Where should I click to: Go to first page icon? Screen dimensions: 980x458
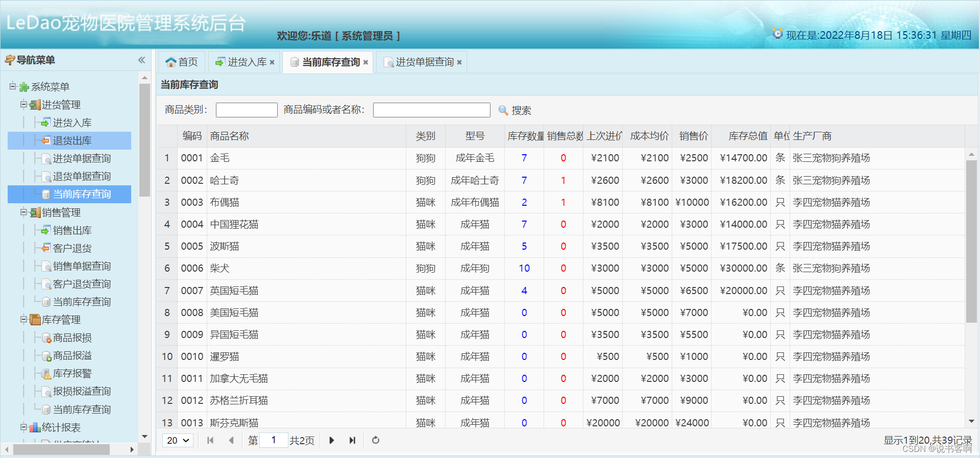(x=210, y=440)
